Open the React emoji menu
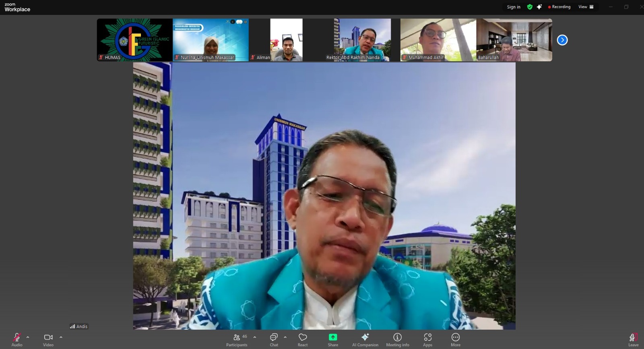Screen dimensions: 644x349 (303, 340)
